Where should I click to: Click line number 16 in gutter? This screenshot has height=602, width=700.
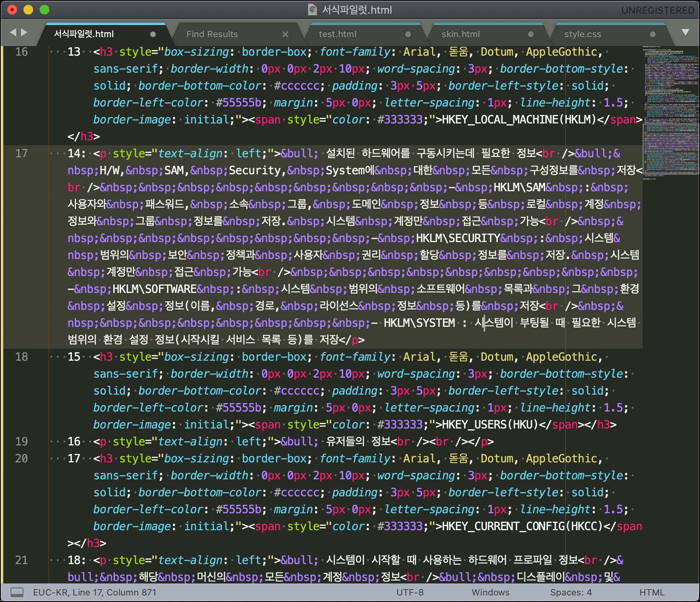(x=21, y=52)
